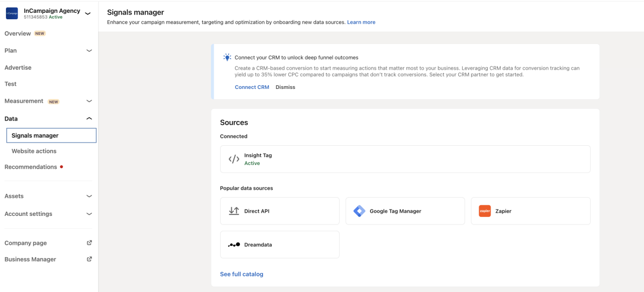Open Company page external link icon
The width and height of the screenshot is (644, 292).
89,243
